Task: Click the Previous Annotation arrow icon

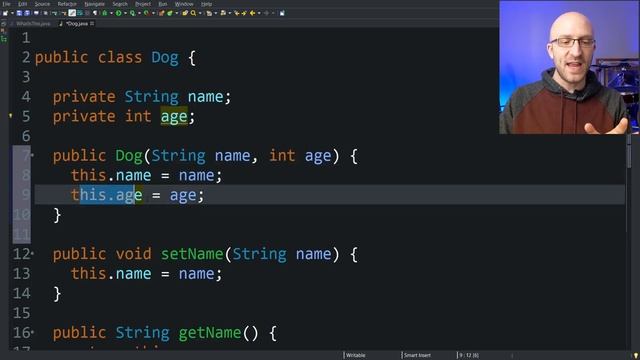Action: 237,13
